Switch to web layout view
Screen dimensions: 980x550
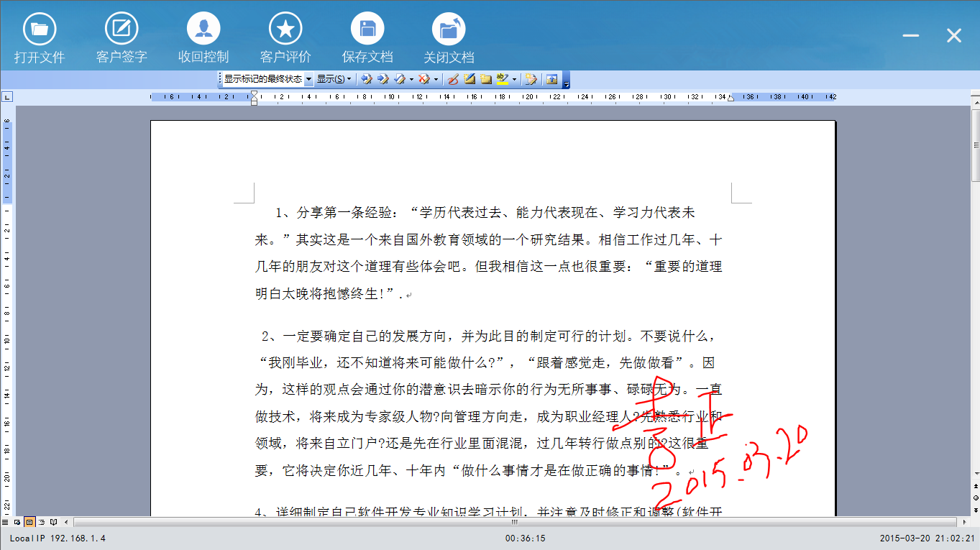pyautogui.click(x=17, y=522)
